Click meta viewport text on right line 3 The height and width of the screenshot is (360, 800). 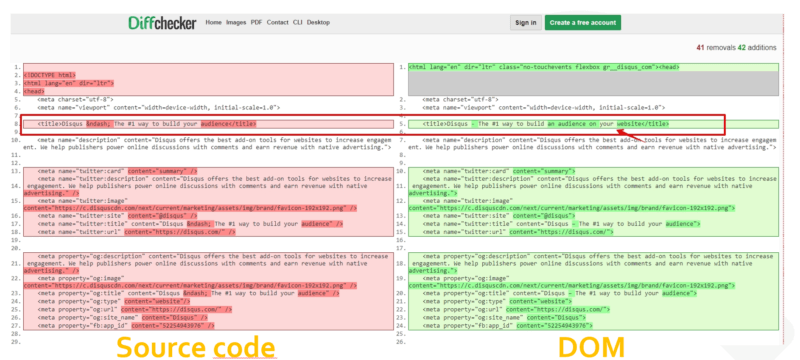[x=543, y=108]
